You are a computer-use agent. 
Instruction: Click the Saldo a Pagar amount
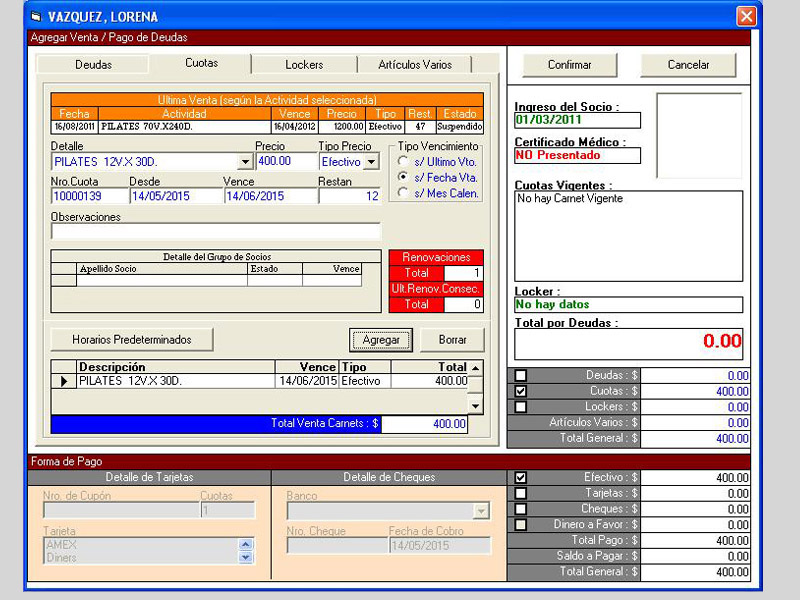pos(695,556)
